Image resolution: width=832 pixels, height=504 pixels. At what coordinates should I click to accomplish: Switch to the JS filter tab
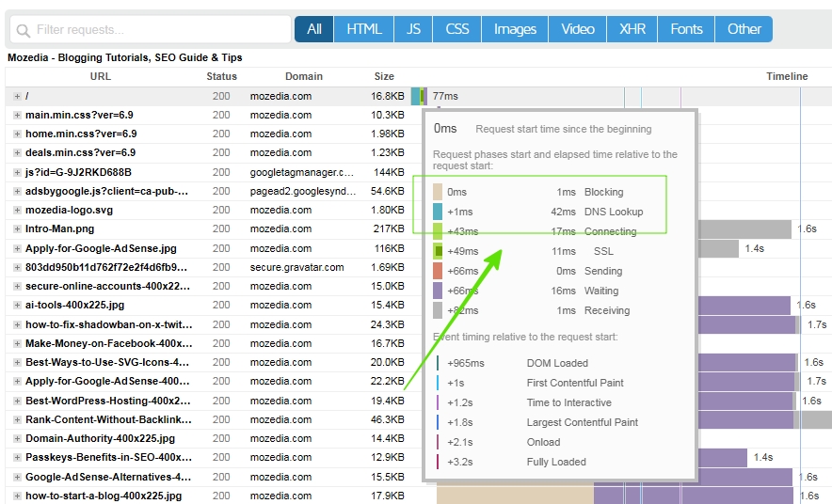[x=413, y=29]
